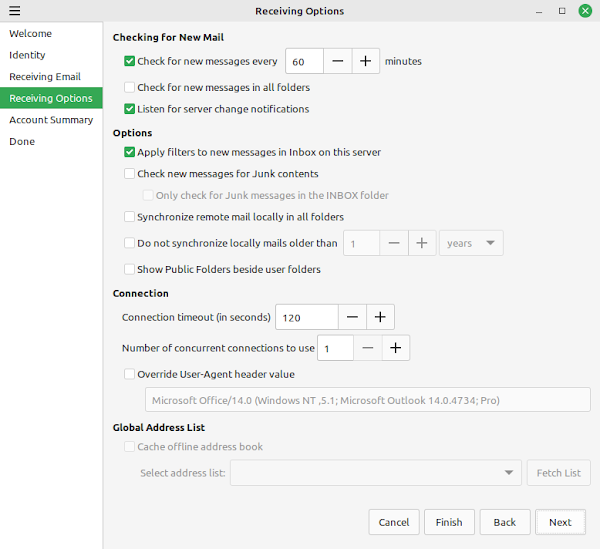Click the Cancel button
Screen dimensions: 600x549
pyautogui.click(x=394, y=522)
